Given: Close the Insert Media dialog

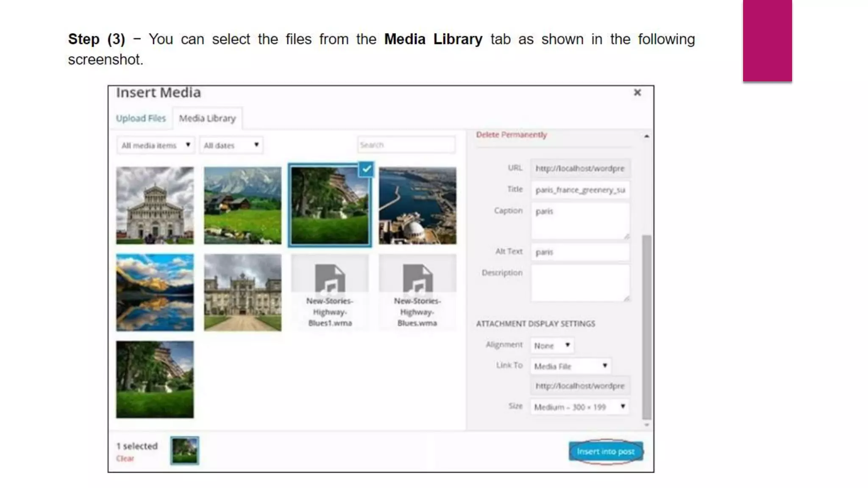Looking at the screenshot, I should click(637, 92).
